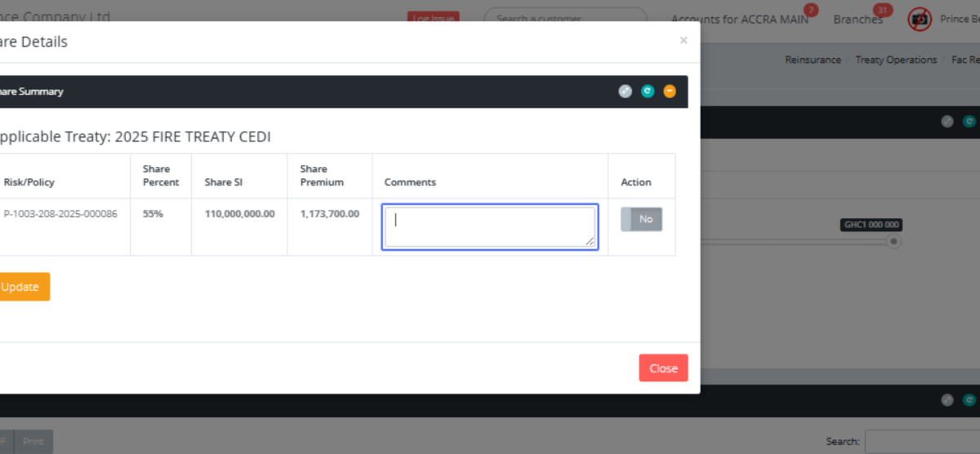980x454 pixels.
Task: Click inside the Comments text area
Action: 490,226
